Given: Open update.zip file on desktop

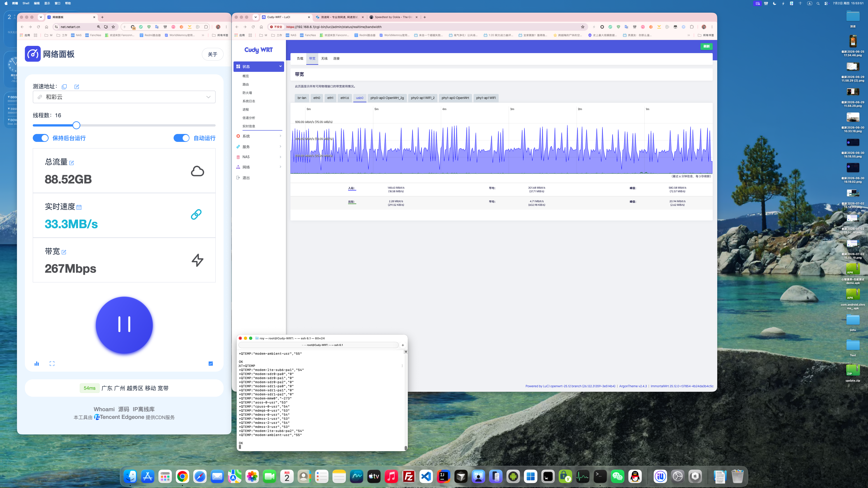Looking at the screenshot, I should tap(853, 373).
